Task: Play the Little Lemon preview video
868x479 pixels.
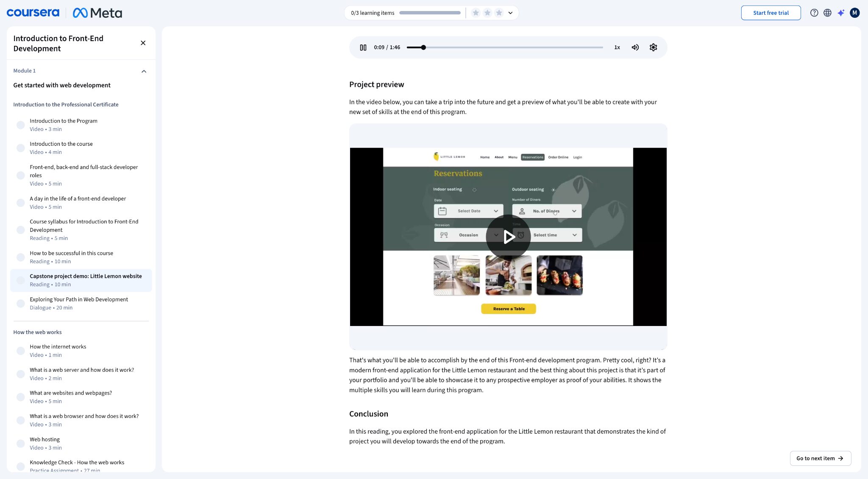Action: point(508,237)
